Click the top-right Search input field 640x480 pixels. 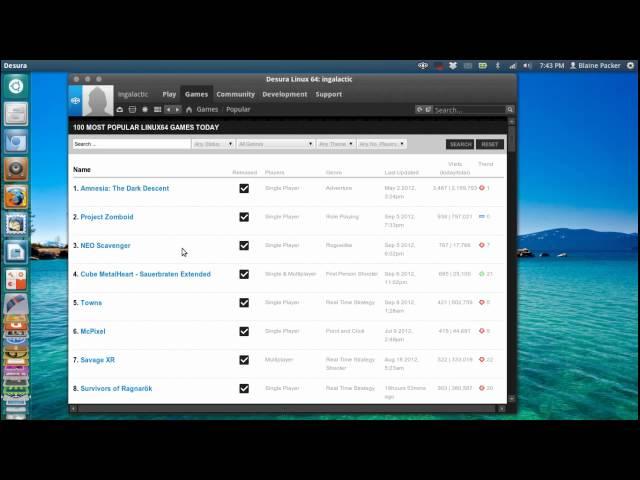click(469, 109)
